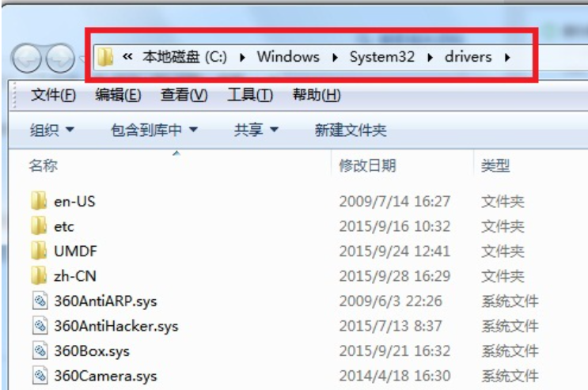Open the 工具(T) menu
Image resolution: width=588 pixels, height=390 pixels.
250,96
